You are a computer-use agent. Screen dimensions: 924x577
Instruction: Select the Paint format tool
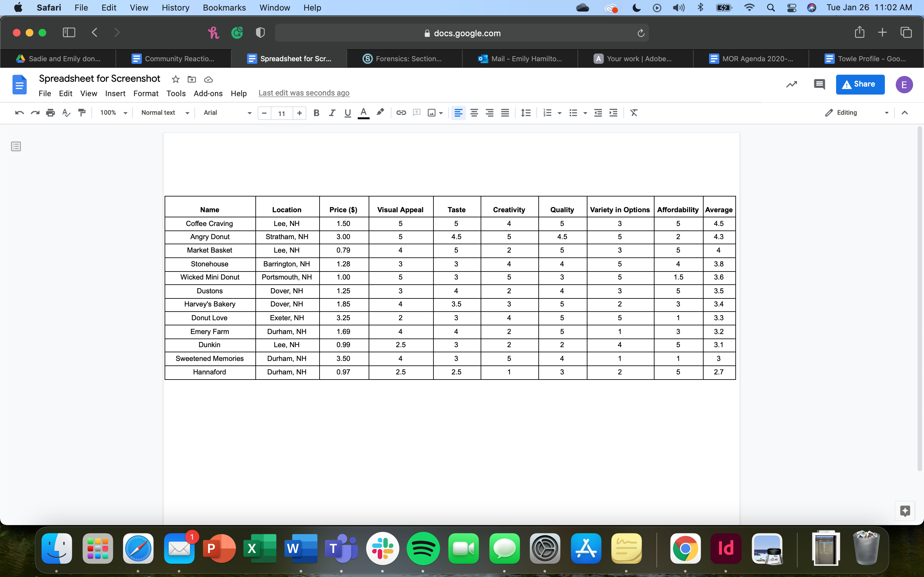pyautogui.click(x=82, y=113)
